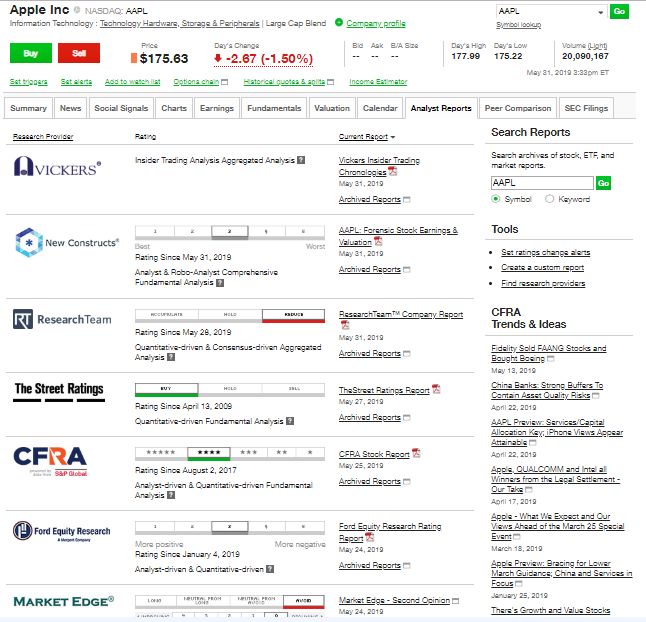Click the CFRA Stock Report PDF icon
Image resolution: width=646 pixels, height=622 pixels.
(416, 453)
